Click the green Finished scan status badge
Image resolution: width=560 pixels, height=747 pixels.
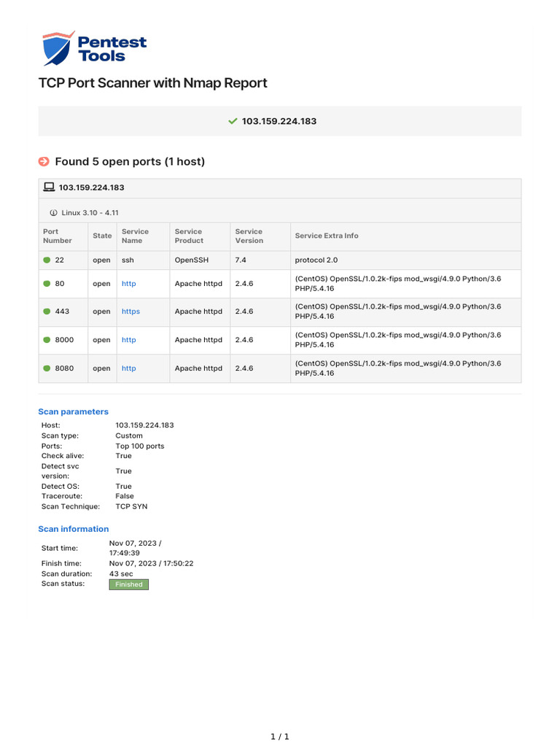129,584
